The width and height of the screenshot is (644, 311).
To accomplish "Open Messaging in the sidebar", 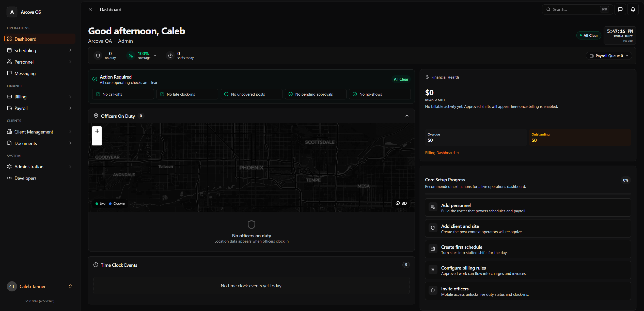I will click(x=40, y=73).
